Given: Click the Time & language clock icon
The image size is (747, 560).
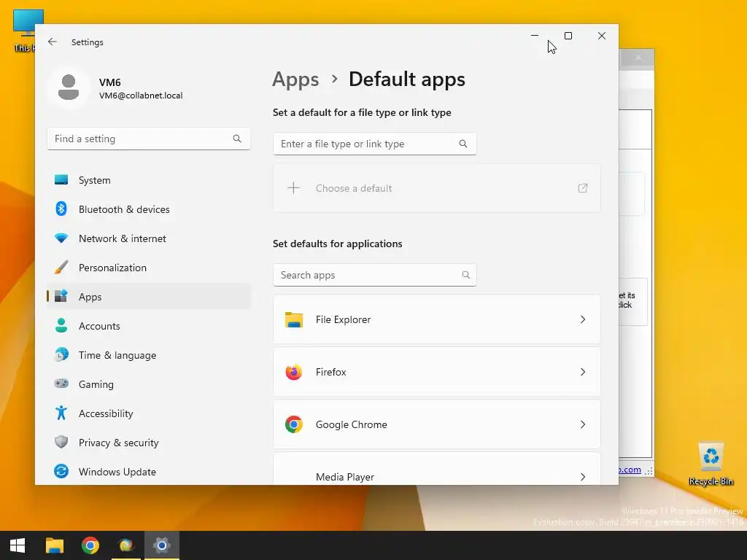Looking at the screenshot, I should pos(61,355).
